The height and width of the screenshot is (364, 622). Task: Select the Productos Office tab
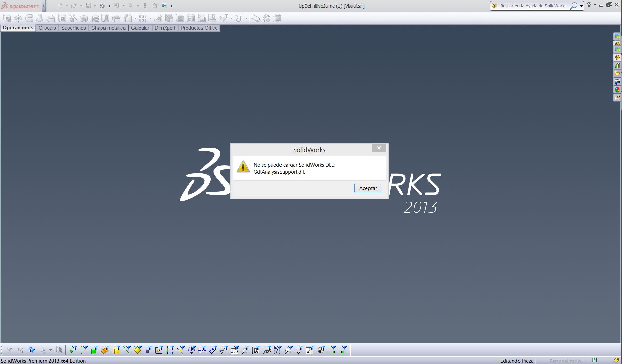pos(199,28)
